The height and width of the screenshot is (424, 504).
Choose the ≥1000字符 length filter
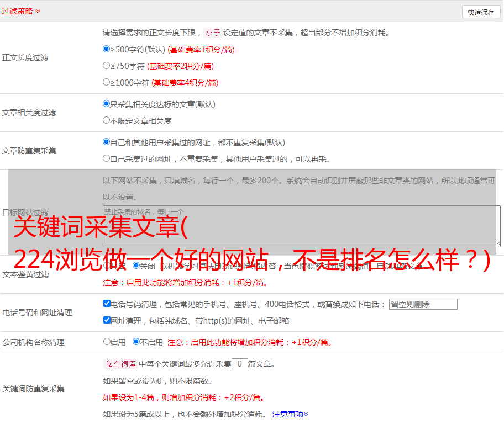point(107,82)
